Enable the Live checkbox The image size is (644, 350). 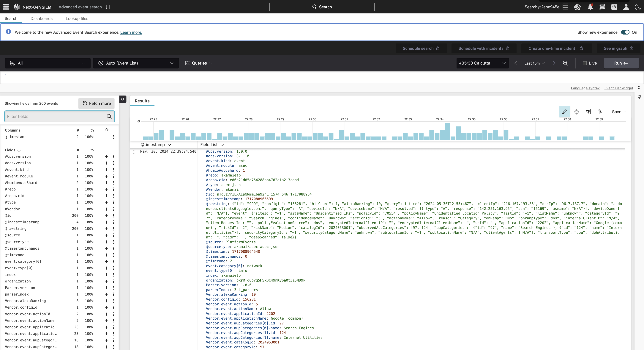pyautogui.click(x=585, y=63)
